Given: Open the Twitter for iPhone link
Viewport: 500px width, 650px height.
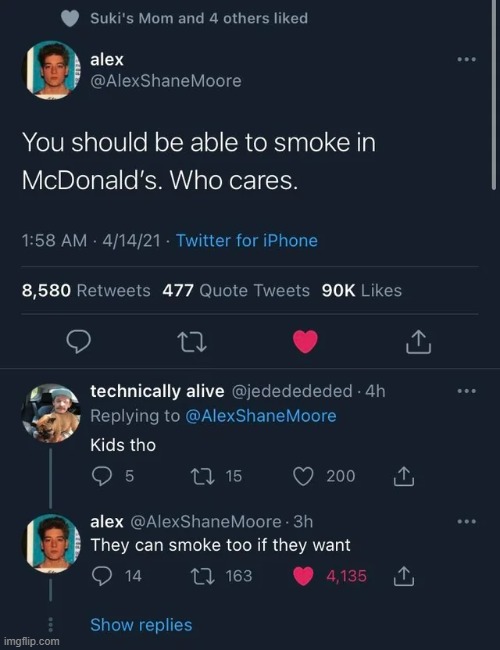Looking at the screenshot, I should click(247, 240).
